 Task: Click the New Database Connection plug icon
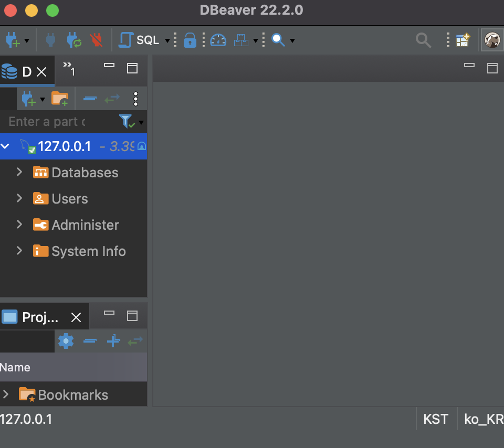[13, 40]
